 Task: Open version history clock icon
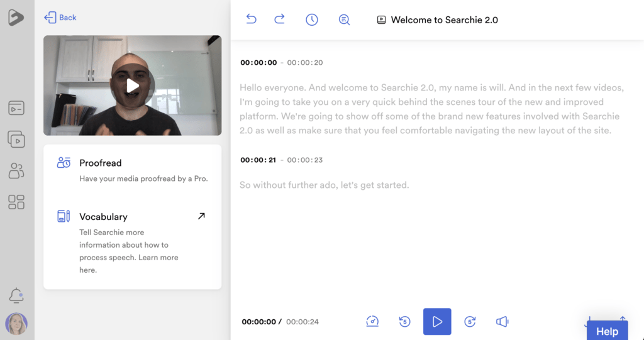(x=312, y=19)
